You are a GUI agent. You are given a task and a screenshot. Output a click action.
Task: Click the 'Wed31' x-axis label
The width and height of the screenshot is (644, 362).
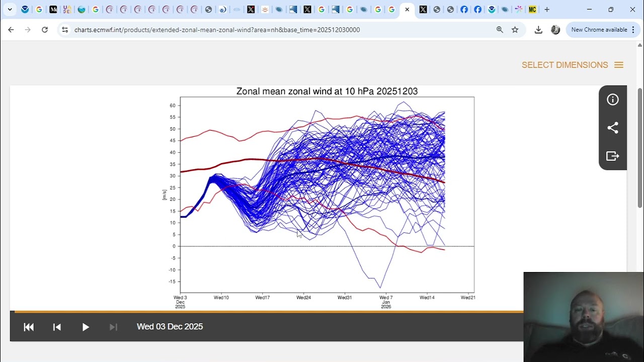click(x=345, y=298)
